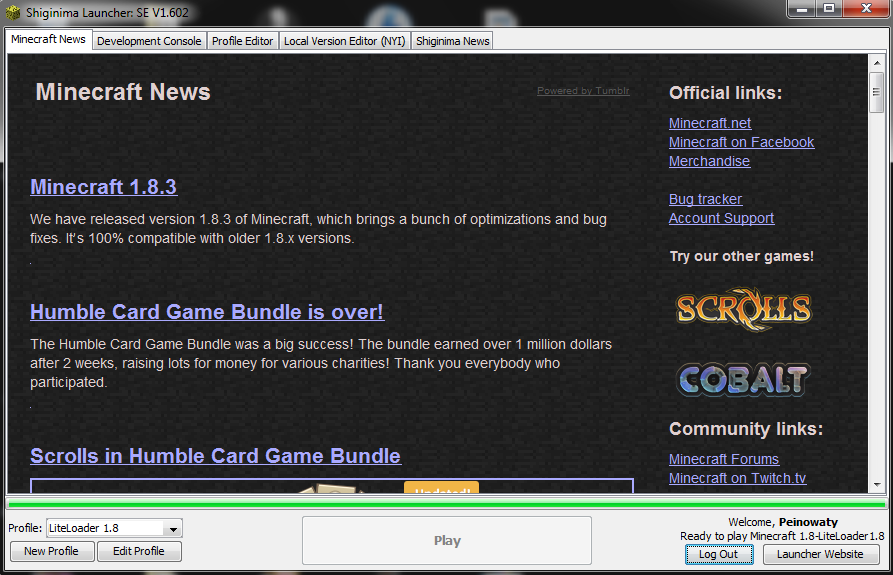893x575 pixels.
Task: Click the Welcome, Peinowaty text
Action: [x=783, y=522]
